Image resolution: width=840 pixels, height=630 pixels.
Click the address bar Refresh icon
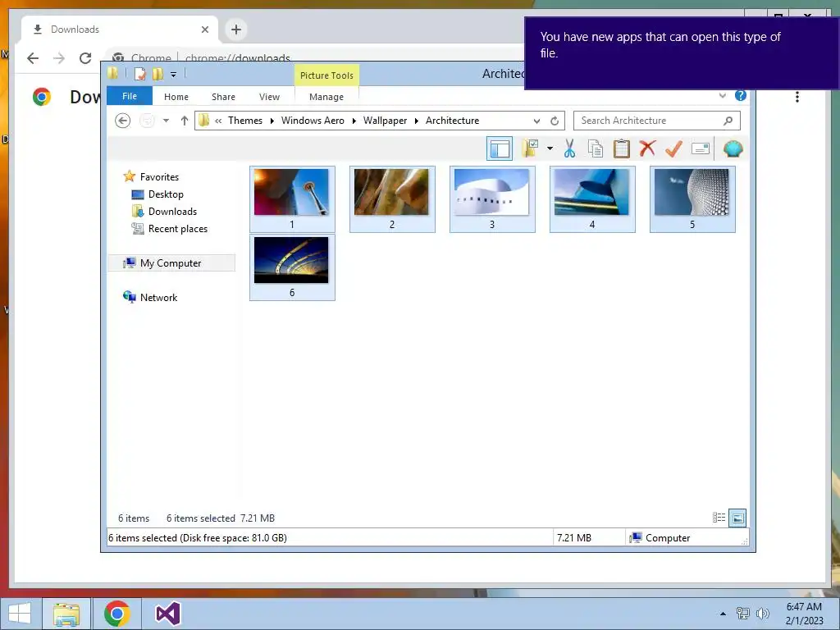(555, 121)
